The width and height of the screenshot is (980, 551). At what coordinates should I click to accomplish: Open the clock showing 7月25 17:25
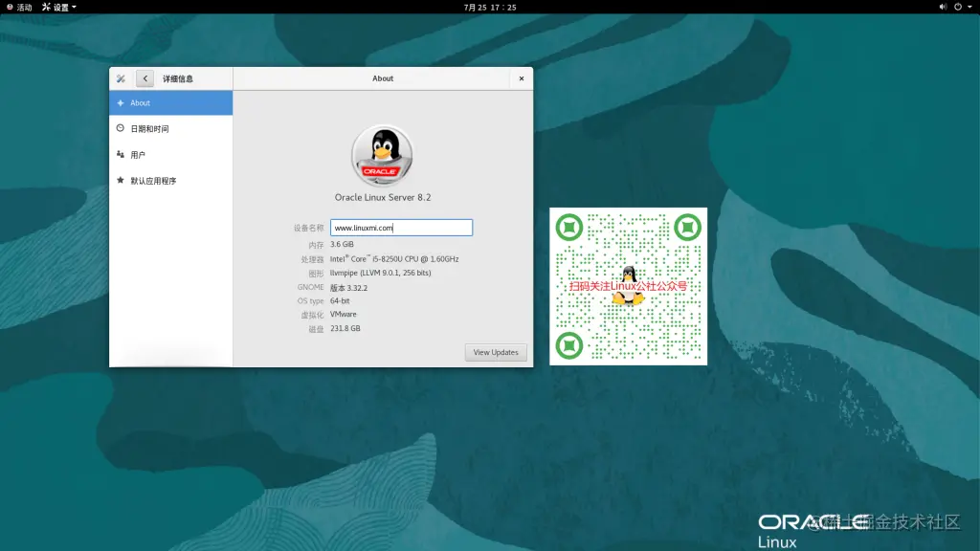click(490, 7)
